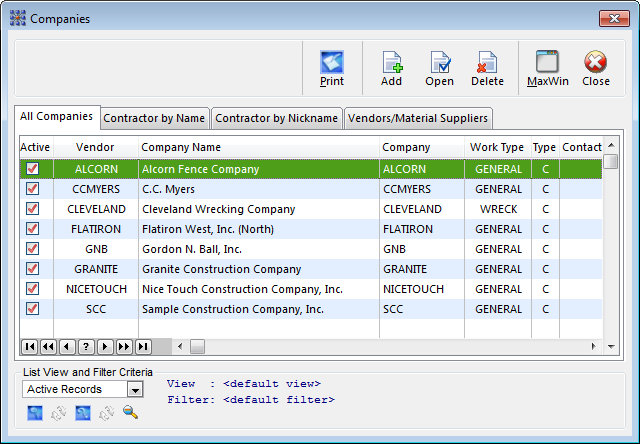640x444 pixels.
Task: Add a new company record
Action: [x=391, y=68]
